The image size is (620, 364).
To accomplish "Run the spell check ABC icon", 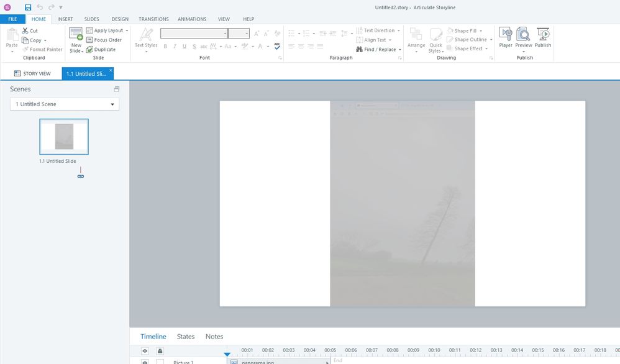I will [x=277, y=45].
